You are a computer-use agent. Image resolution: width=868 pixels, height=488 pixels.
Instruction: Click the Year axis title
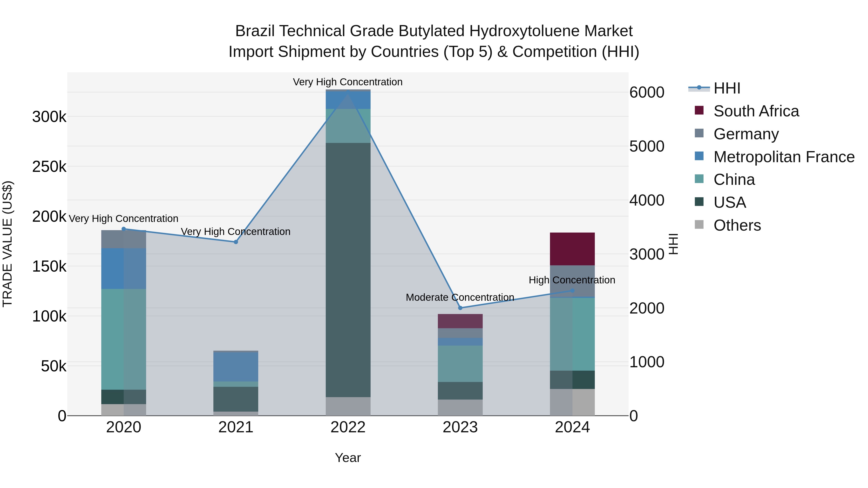pyautogui.click(x=348, y=458)
